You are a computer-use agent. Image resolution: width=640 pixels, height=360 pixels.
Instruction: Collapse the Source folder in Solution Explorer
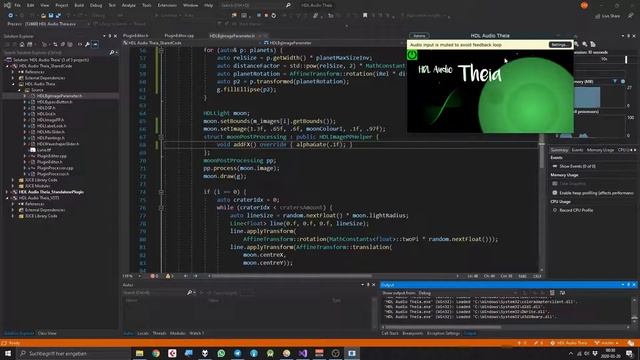point(19,90)
